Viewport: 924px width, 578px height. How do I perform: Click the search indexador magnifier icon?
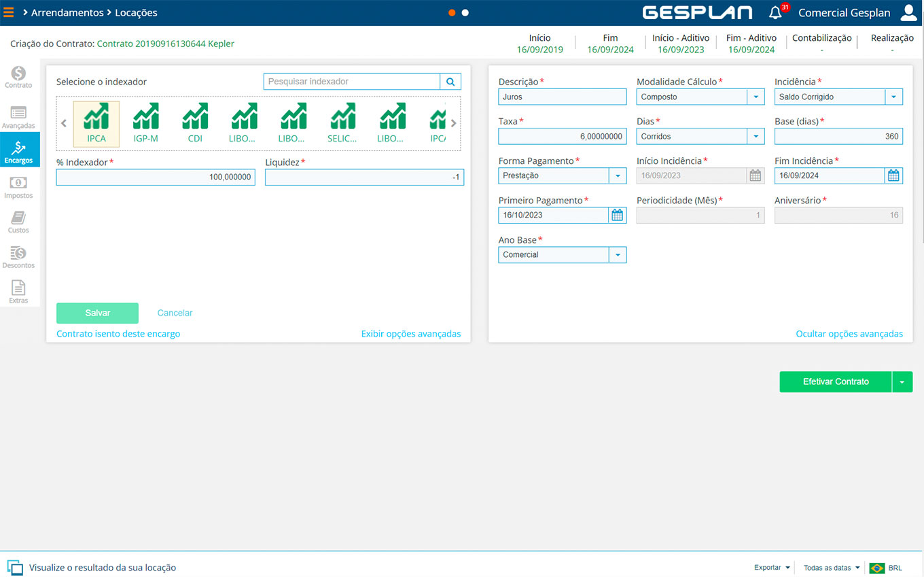coord(450,82)
